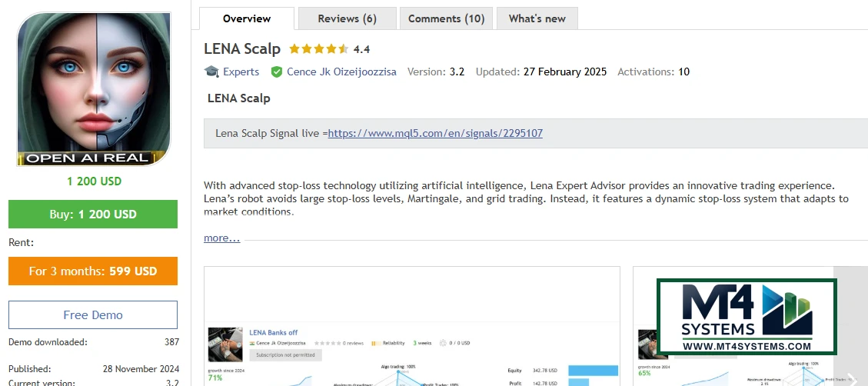Open the Experts category link
The width and height of the screenshot is (868, 386).
241,72
